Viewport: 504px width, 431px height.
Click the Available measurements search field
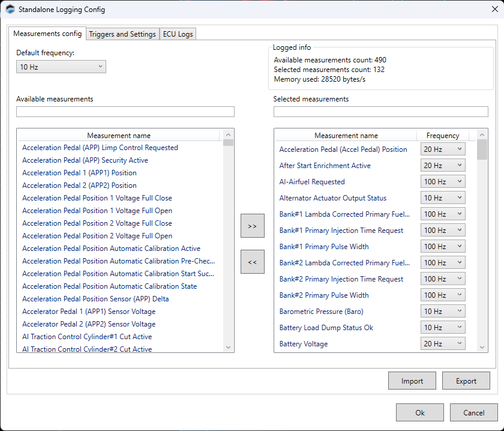click(125, 112)
